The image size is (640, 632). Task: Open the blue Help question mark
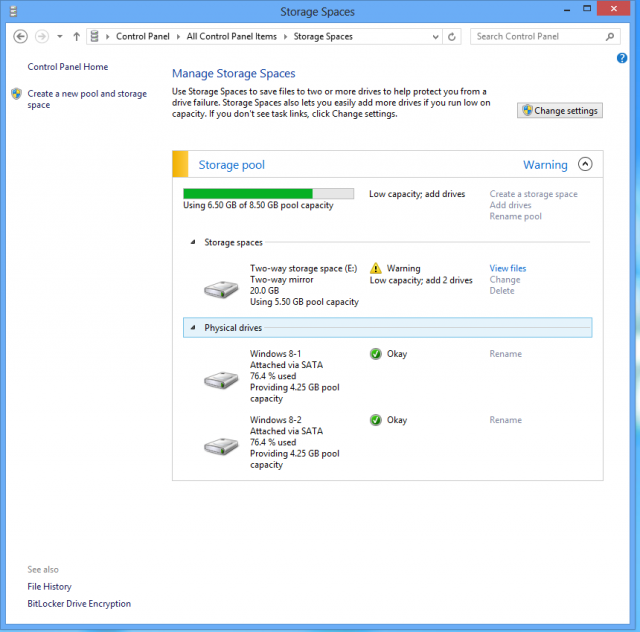click(x=622, y=58)
